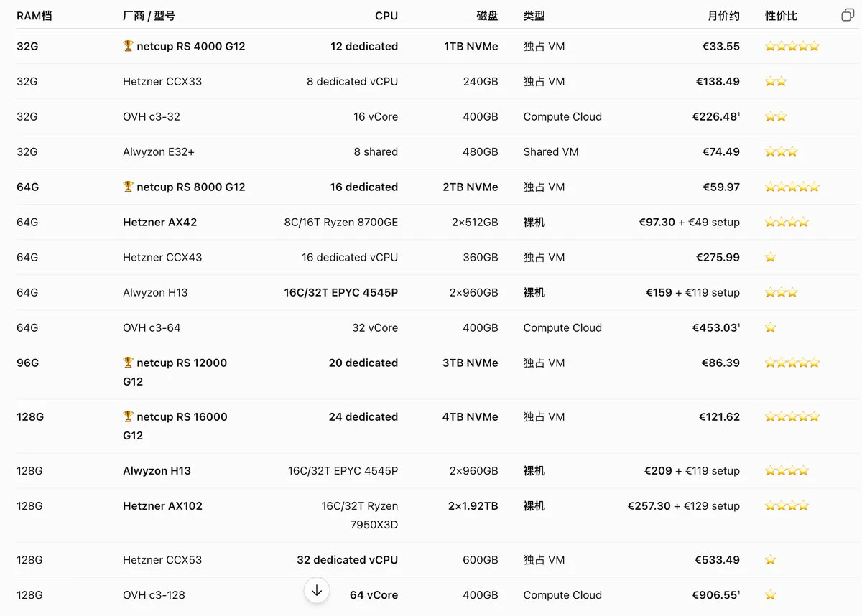The width and height of the screenshot is (862, 616).
Task: Click the €275.99 price
Action: (718, 257)
